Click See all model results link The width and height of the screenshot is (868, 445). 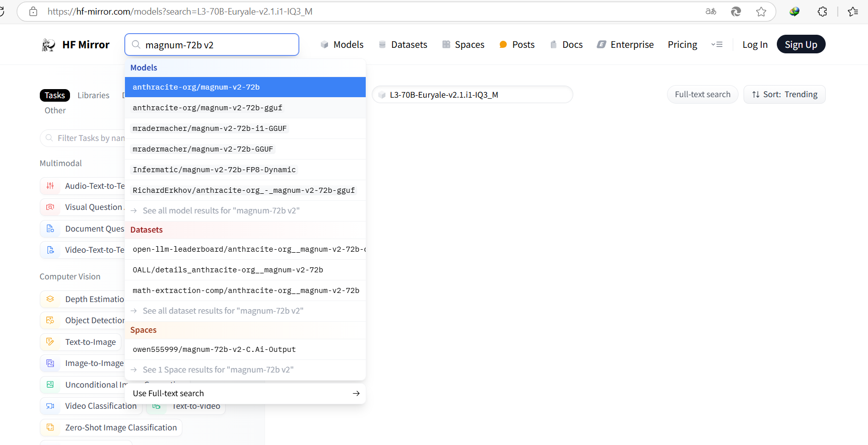245,210
